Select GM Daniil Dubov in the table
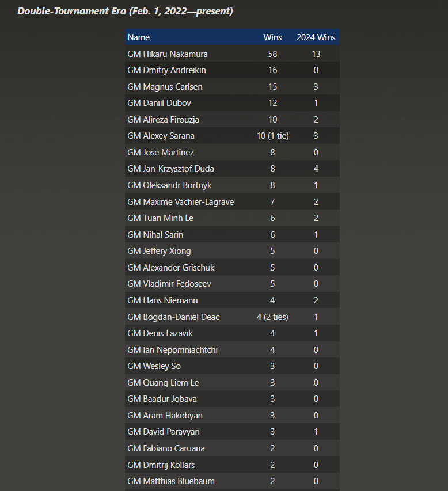Screen dimensions: 448x491 pyautogui.click(x=159, y=103)
